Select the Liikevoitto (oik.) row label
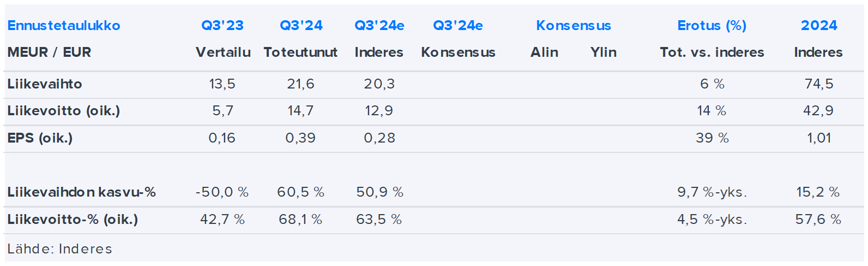Image resolution: width=868 pixels, height=266 pixels. coord(64,111)
